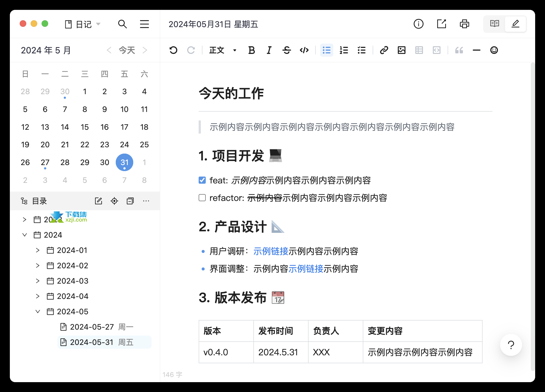Insert inline code with code icon
The image size is (545, 392).
click(x=304, y=50)
